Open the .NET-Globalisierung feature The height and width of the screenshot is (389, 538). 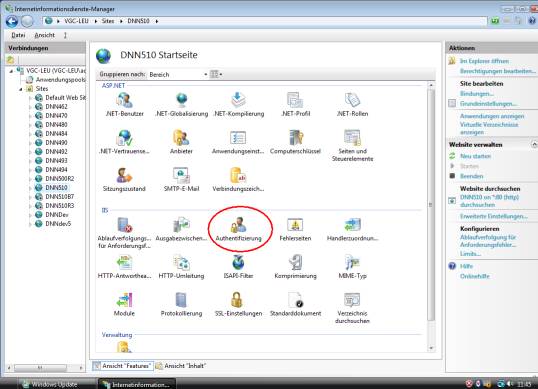(182, 105)
